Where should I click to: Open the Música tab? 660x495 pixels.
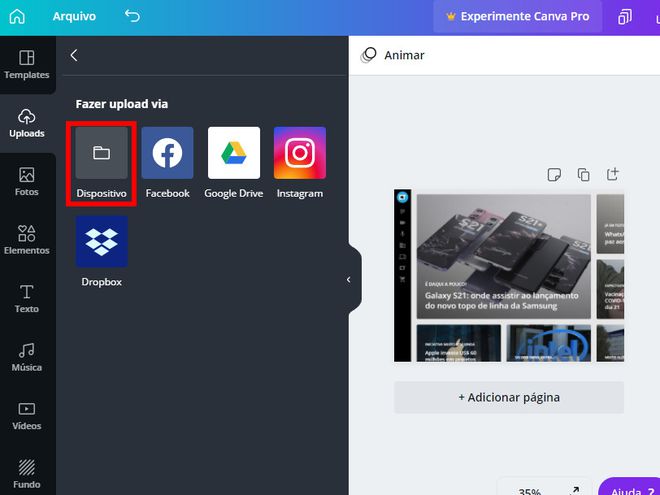pyautogui.click(x=27, y=357)
